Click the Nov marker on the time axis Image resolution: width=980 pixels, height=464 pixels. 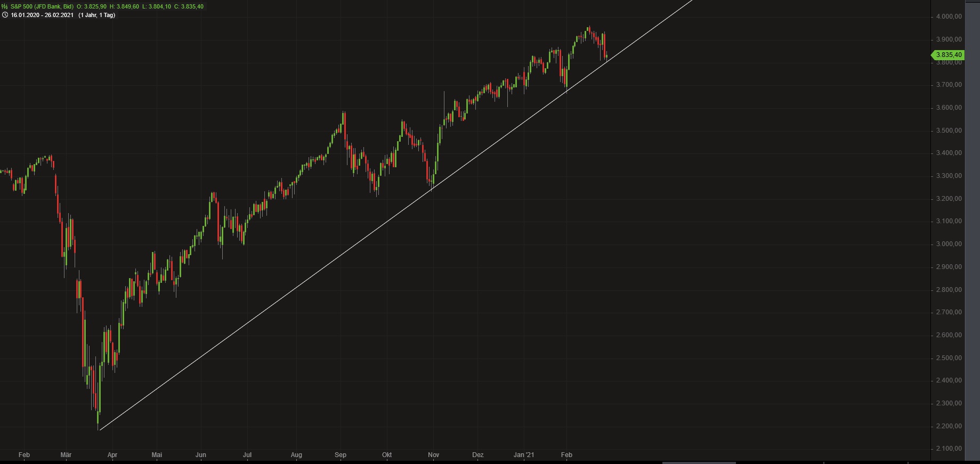click(434, 455)
